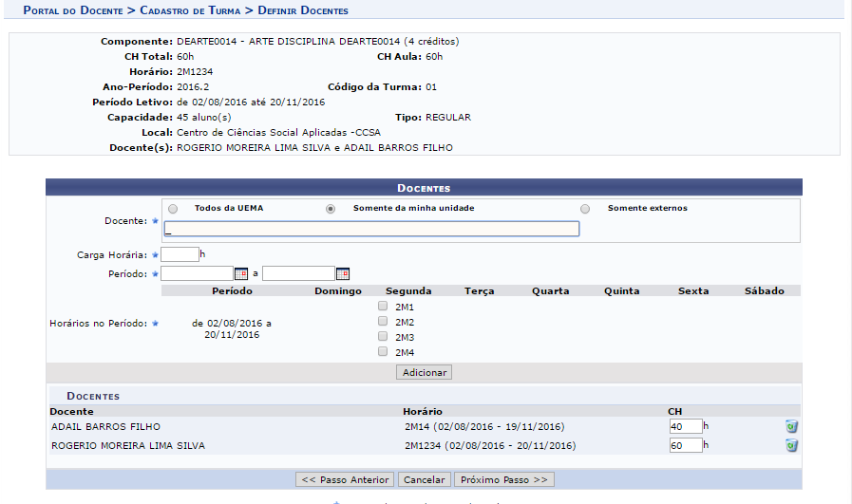Click the Adicionar button
Viewport: 852px width, 504px height.
[x=424, y=373]
